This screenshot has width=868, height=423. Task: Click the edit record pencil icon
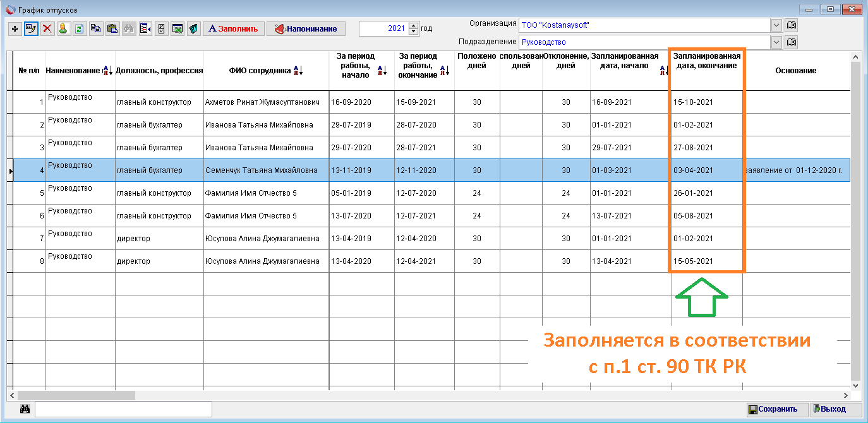pos(31,28)
